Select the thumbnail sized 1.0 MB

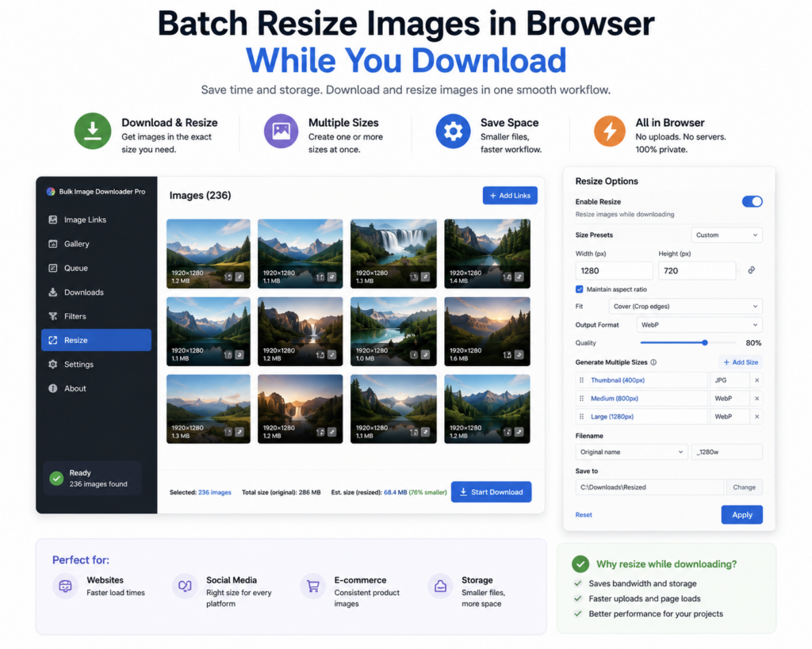(393, 331)
